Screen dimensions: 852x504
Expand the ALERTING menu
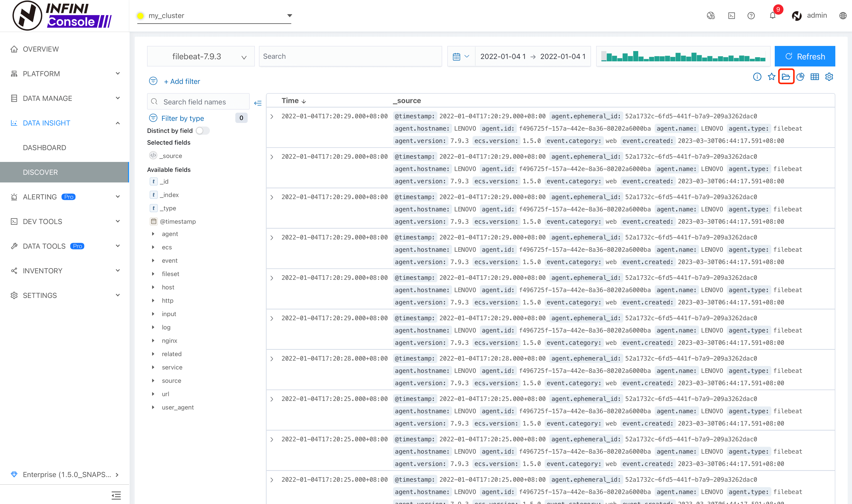pos(64,197)
